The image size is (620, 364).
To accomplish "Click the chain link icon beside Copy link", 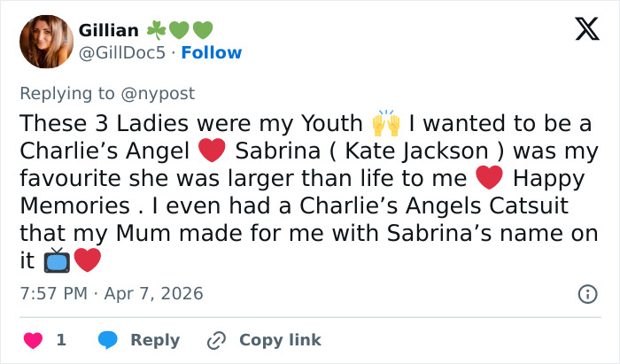I will 216,340.
